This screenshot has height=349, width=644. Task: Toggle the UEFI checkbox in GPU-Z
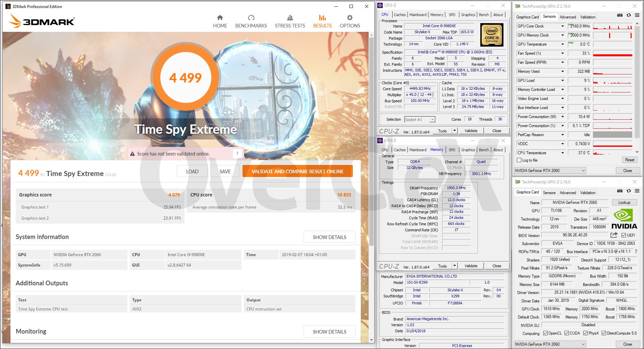624,235
